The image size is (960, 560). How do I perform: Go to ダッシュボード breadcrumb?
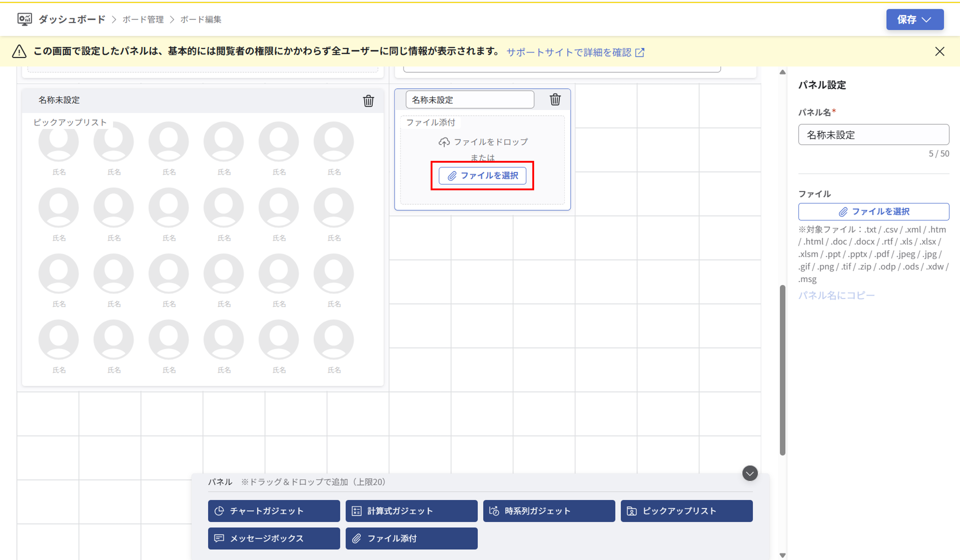(72, 19)
